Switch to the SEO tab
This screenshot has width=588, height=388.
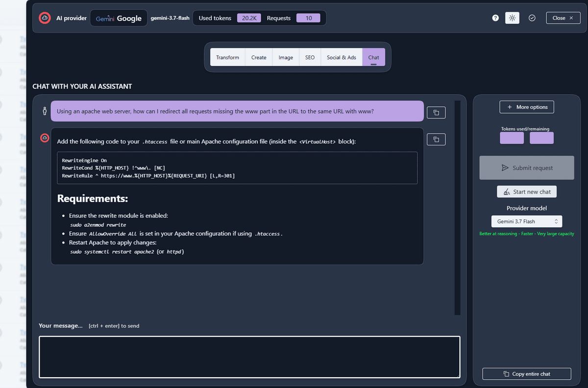coord(310,57)
